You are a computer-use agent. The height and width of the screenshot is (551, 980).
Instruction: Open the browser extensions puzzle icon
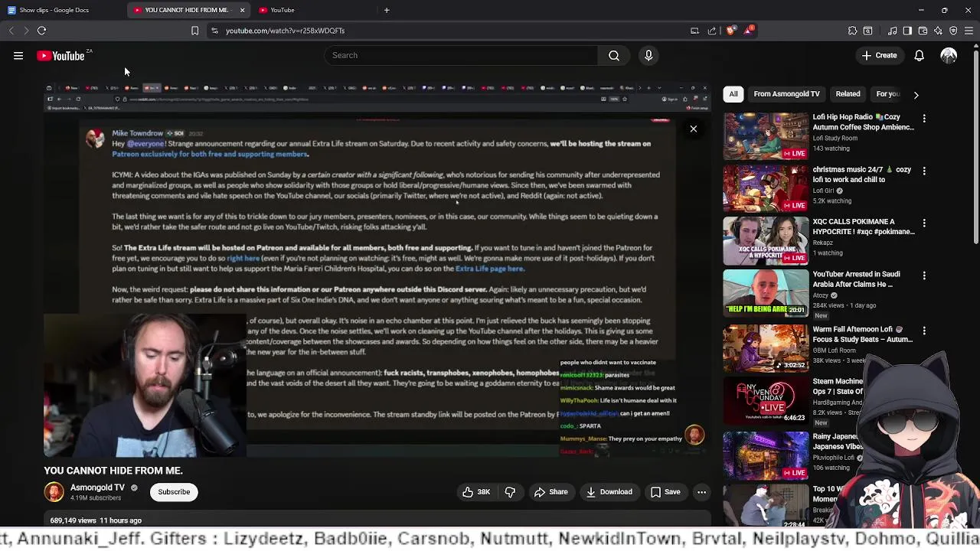pyautogui.click(x=852, y=31)
